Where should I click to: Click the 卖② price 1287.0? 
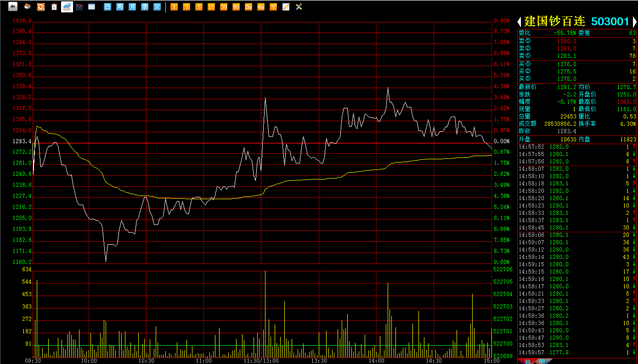[x=566, y=49]
